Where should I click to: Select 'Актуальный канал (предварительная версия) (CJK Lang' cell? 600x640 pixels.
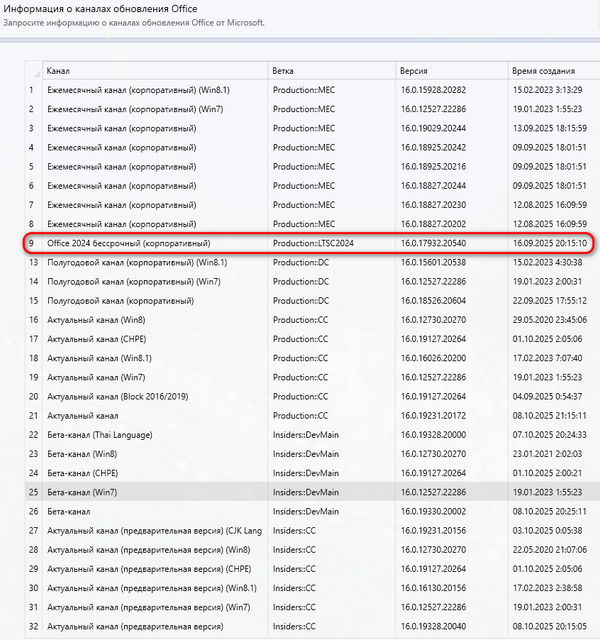pyautogui.click(x=155, y=531)
